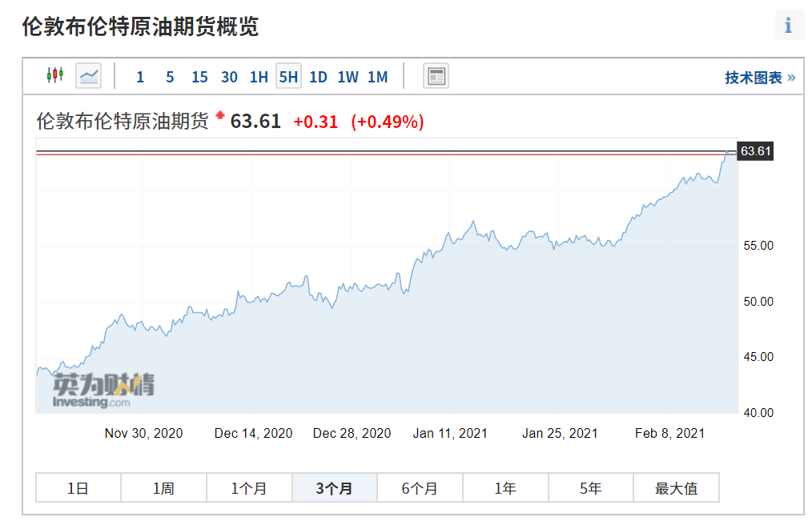This screenshot has height=521, width=812.
Task: Show the 1日 time range
Action: click(x=78, y=487)
